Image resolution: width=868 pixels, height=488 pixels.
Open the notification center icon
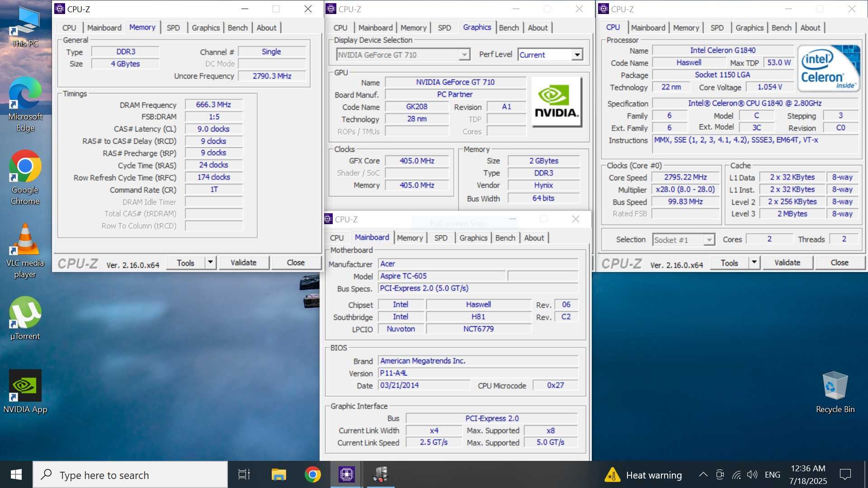[845, 474]
